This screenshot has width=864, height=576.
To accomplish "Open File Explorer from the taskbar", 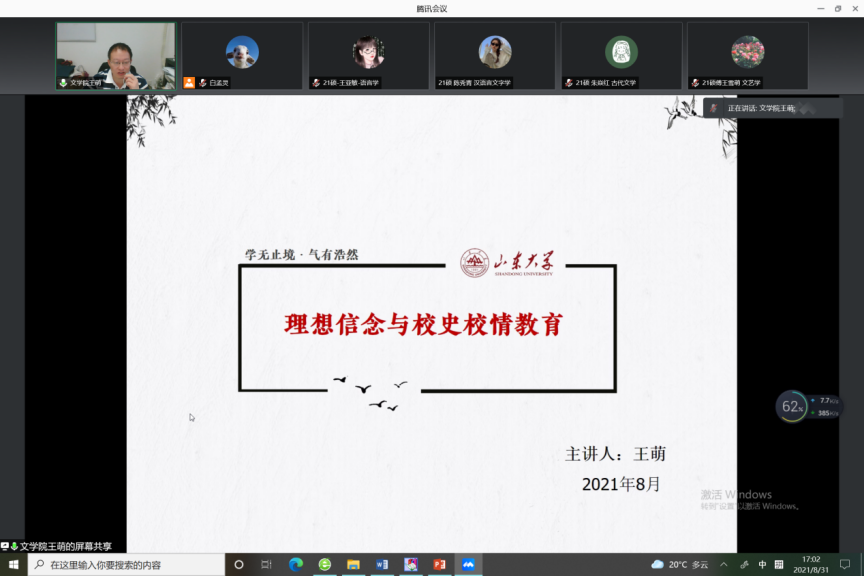I will (353, 565).
